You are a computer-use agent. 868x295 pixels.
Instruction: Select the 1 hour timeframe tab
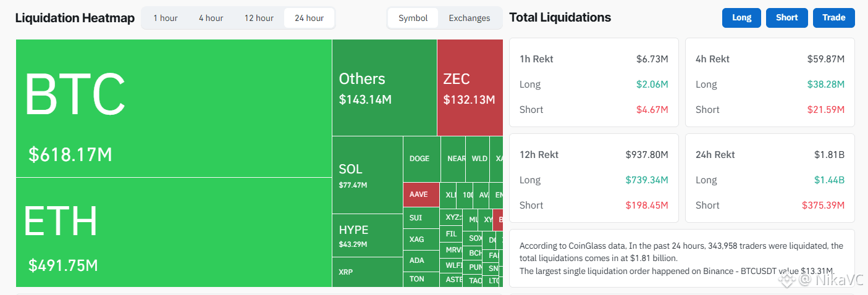[166, 18]
